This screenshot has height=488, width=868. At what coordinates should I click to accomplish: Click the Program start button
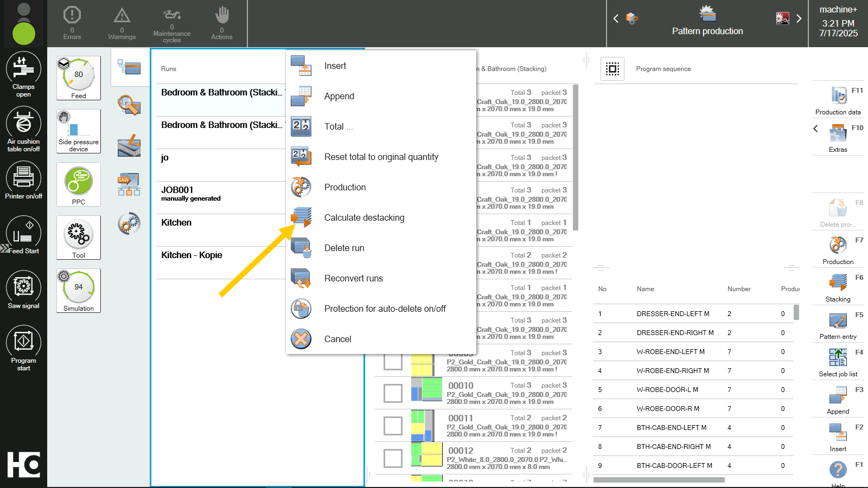tap(23, 349)
